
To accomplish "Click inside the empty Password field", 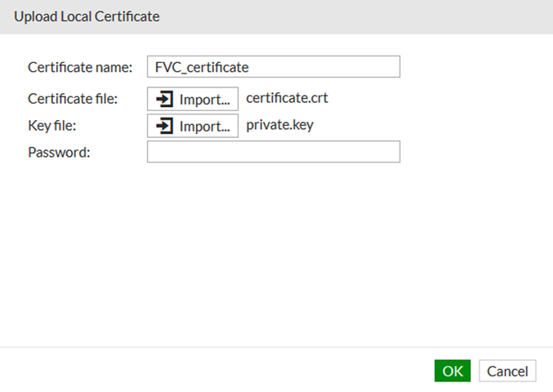I will click(273, 153).
